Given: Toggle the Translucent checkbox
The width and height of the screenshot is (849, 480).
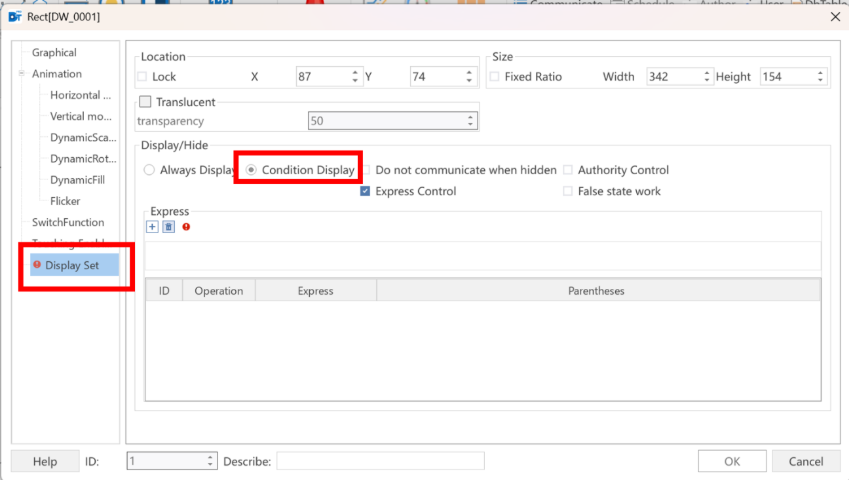Looking at the screenshot, I should point(145,102).
